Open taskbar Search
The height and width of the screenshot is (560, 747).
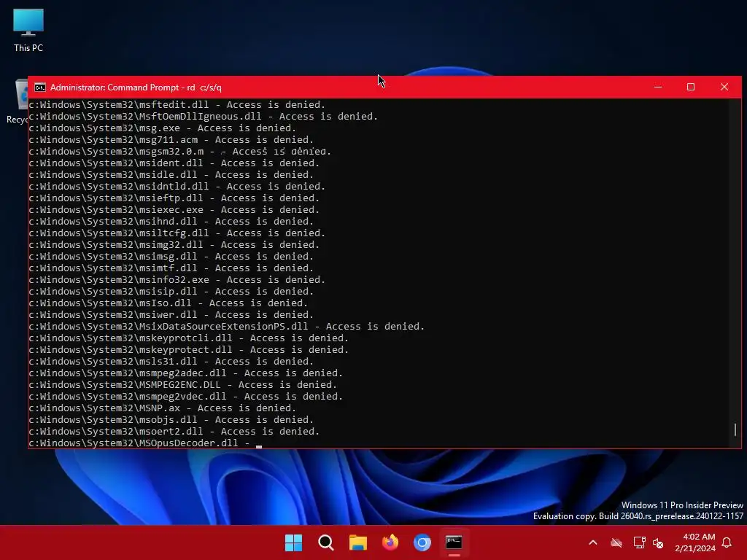(326, 542)
